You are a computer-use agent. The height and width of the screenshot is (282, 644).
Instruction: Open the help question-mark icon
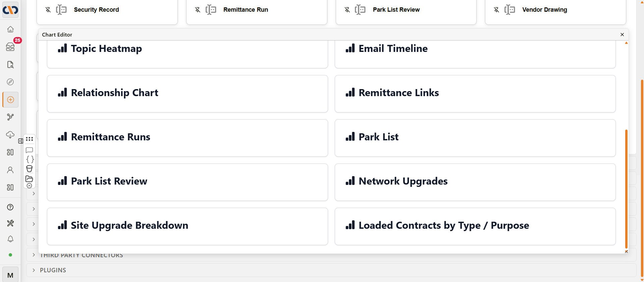tap(10, 207)
